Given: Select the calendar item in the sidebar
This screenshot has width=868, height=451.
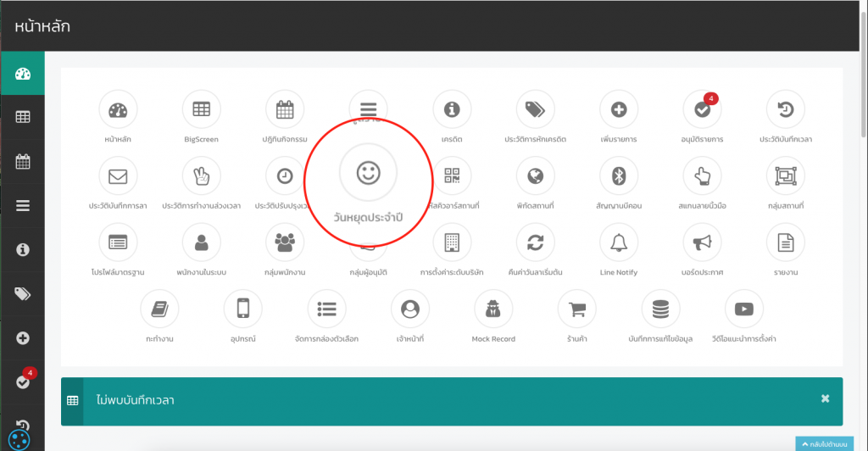Looking at the screenshot, I should (x=23, y=162).
